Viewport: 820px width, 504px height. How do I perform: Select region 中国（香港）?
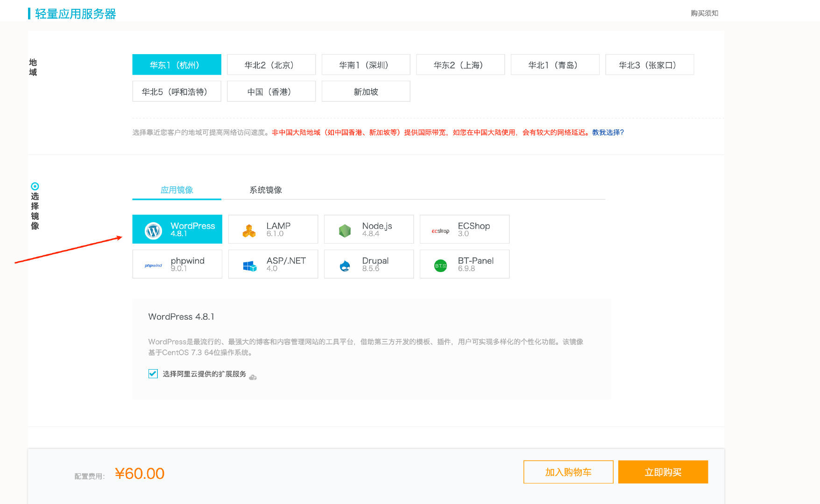[x=271, y=91]
